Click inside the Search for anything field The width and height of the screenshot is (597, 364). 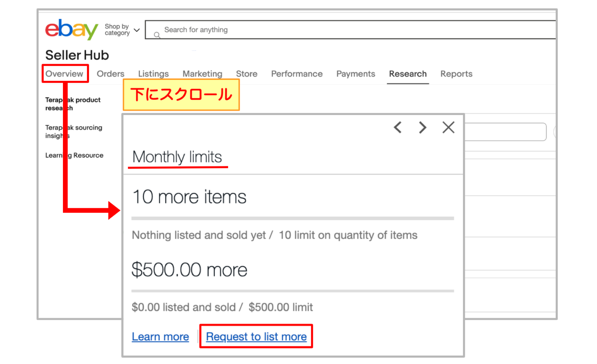[233, 30]
